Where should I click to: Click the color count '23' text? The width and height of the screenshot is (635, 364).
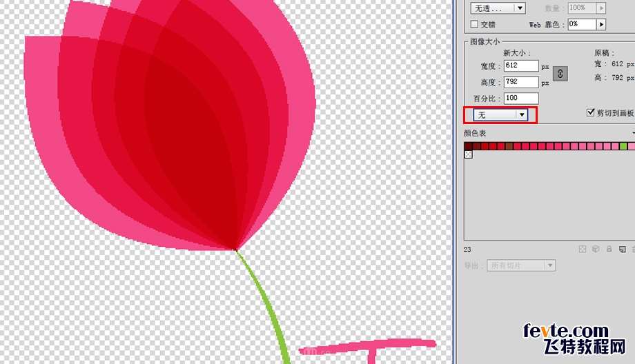pos(467,250)
